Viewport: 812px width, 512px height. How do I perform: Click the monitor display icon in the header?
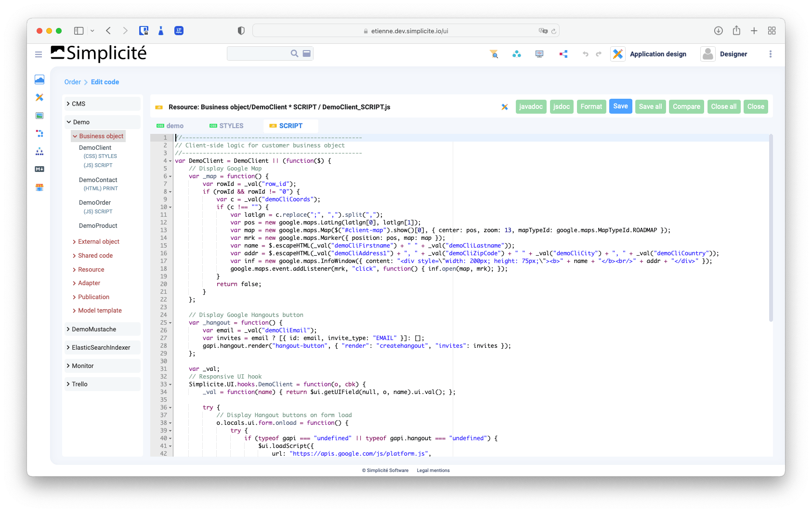[x=539, y=54]
